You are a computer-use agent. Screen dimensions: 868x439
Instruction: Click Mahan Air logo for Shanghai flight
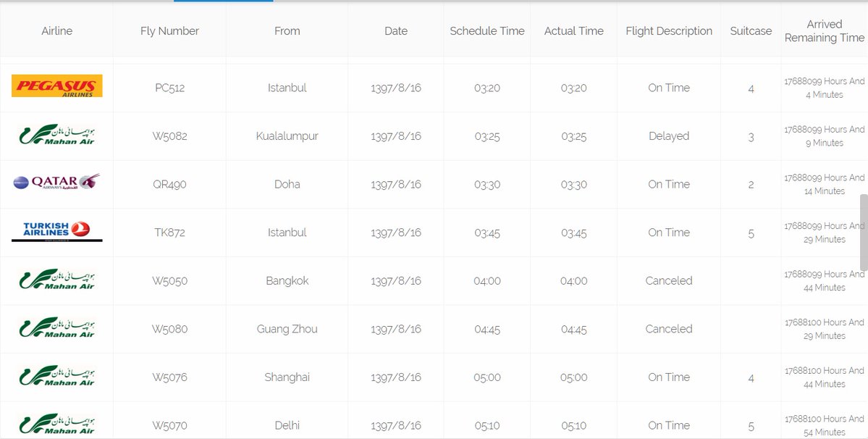(57, 376)
